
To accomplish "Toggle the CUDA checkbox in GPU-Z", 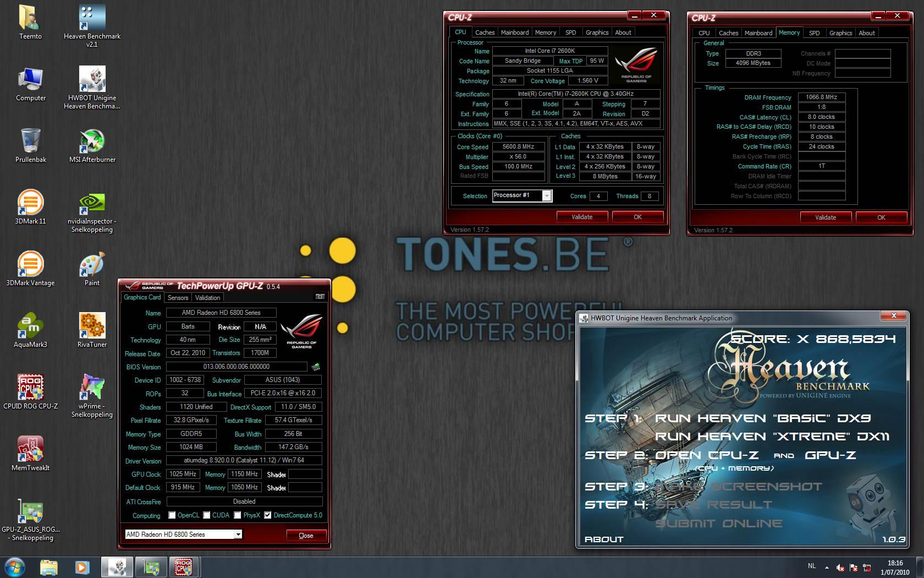I will 207,515.
